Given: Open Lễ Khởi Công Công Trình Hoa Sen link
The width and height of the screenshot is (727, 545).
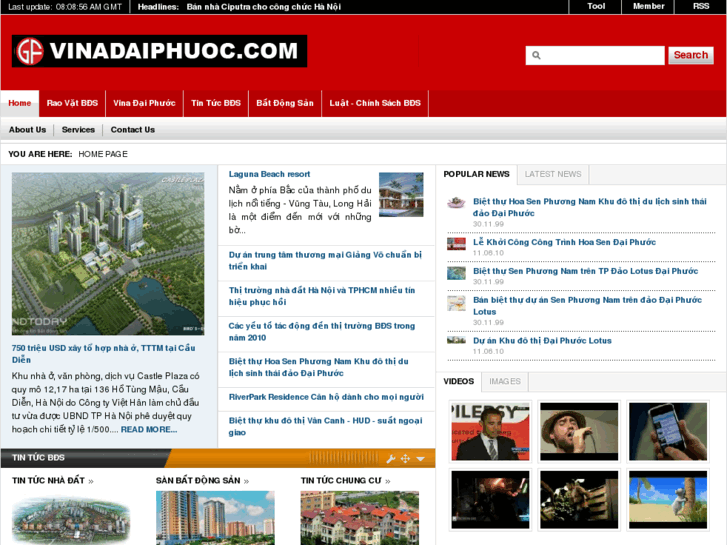Looking at the screenshot, I should pos(564,242).
